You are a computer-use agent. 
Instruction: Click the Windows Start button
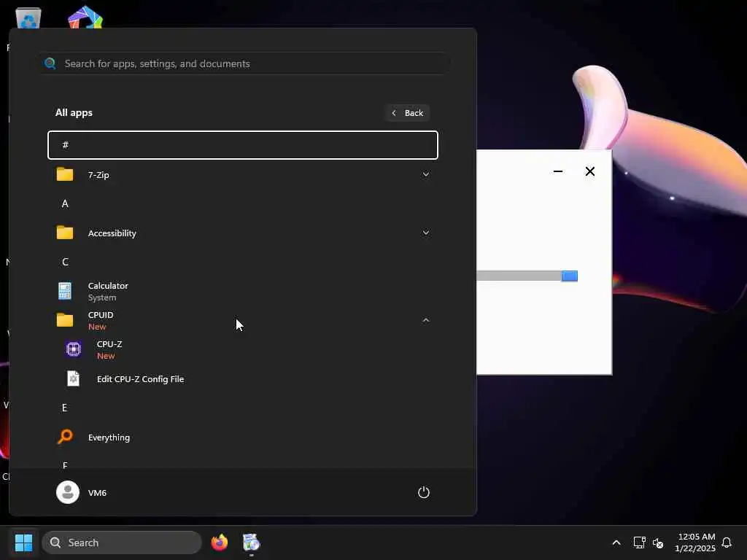pyautogui.click(x=24, y=542)
